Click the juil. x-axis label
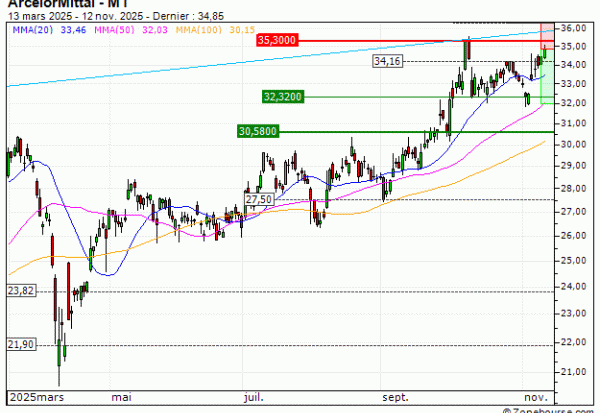 point(254,397)
